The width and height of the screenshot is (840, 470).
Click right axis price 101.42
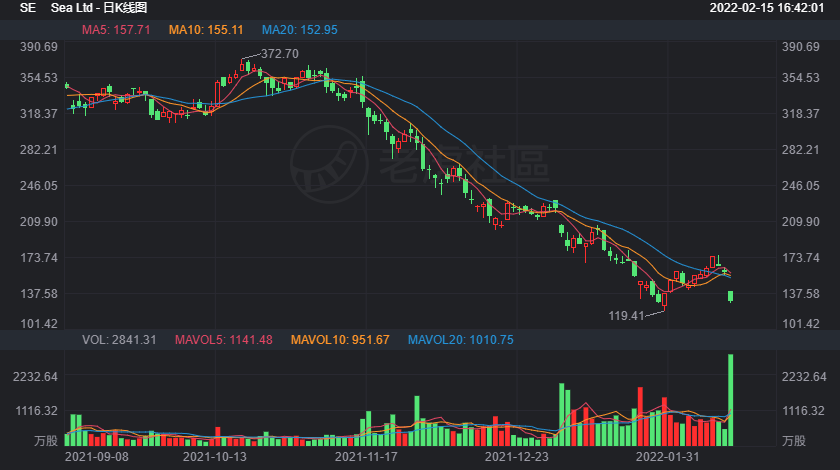[x=801, y=324]
